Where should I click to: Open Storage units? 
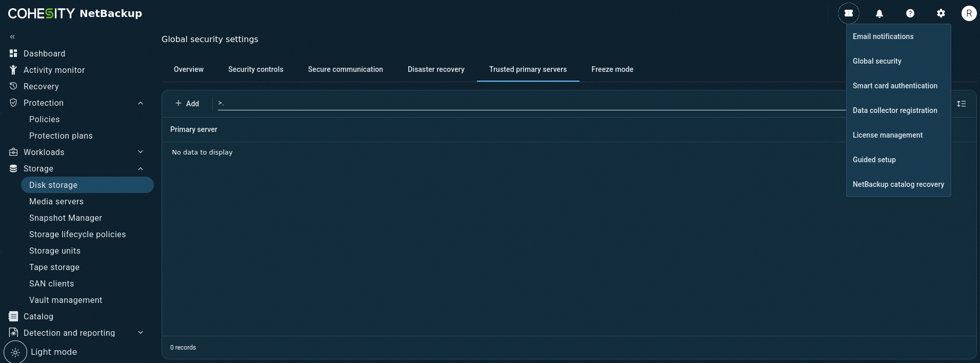tap(55, 251)
